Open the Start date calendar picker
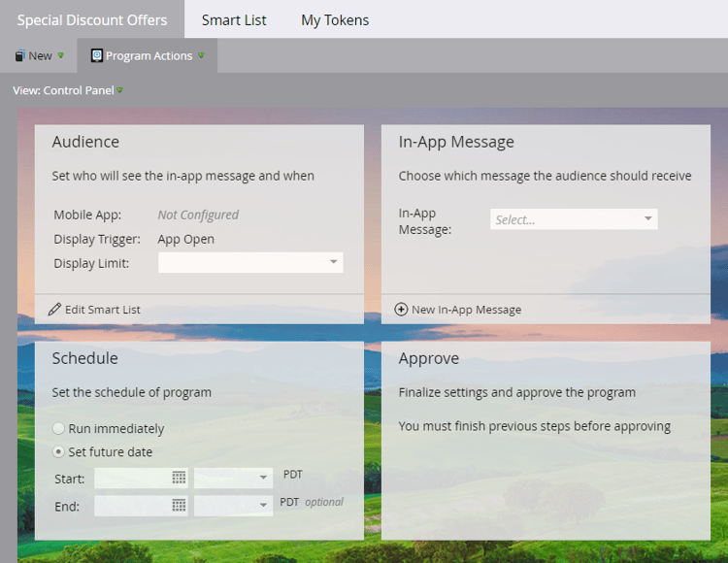 pyautogui.click(x=179, y=478)
